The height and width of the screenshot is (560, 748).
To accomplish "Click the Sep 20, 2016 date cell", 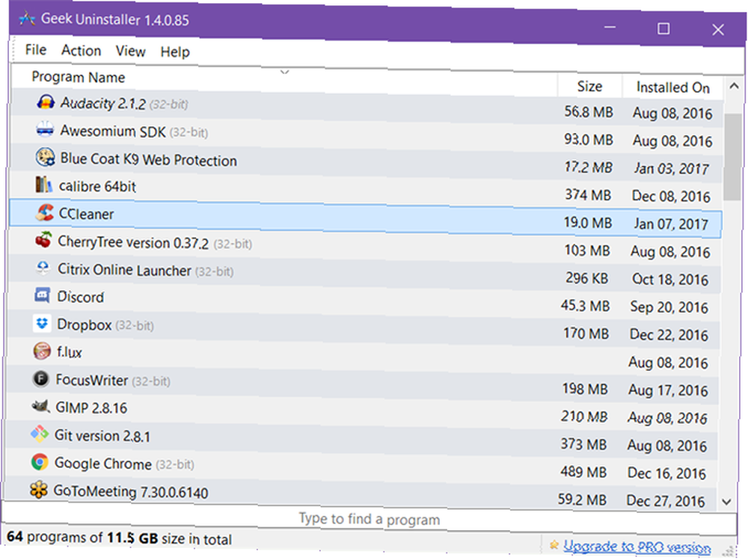I will pyautogui.click(x=669, y=307).
